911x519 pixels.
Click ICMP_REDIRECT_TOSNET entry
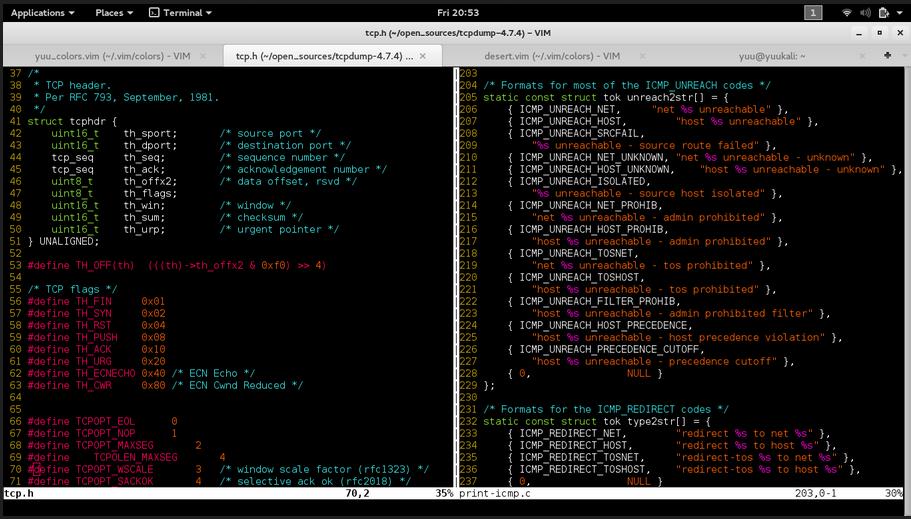coord(579,457)
